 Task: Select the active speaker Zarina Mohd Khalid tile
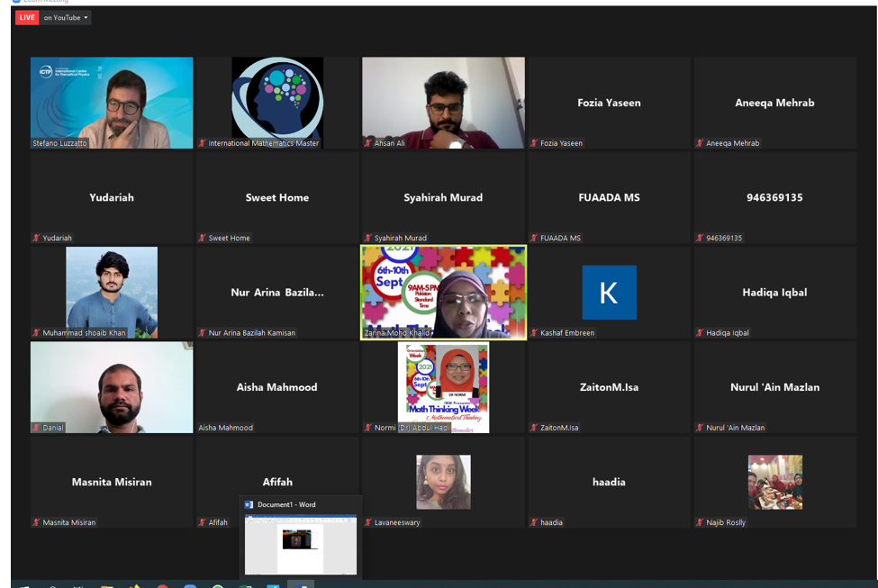[x=443, y=293]
